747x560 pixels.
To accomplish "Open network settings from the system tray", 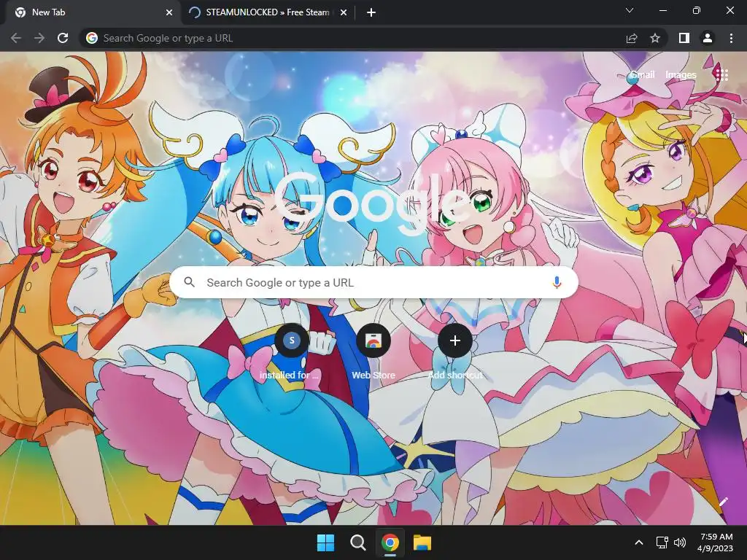I will [x=662, y=542].
